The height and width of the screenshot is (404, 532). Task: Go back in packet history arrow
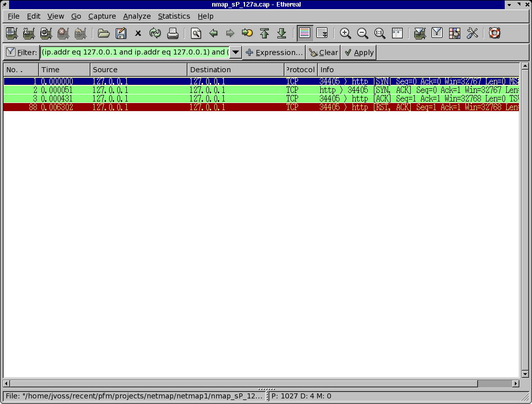[213, 33]
